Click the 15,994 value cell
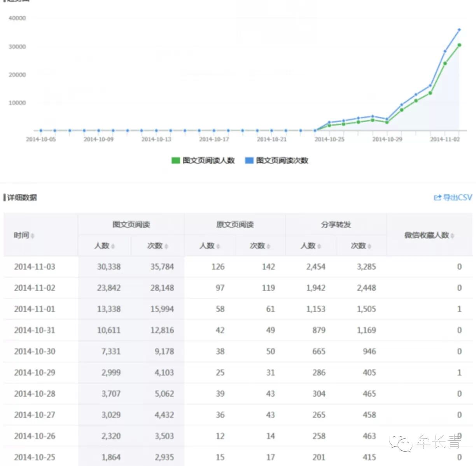This screenshot has height=466, width=476. tap(162, 309)
